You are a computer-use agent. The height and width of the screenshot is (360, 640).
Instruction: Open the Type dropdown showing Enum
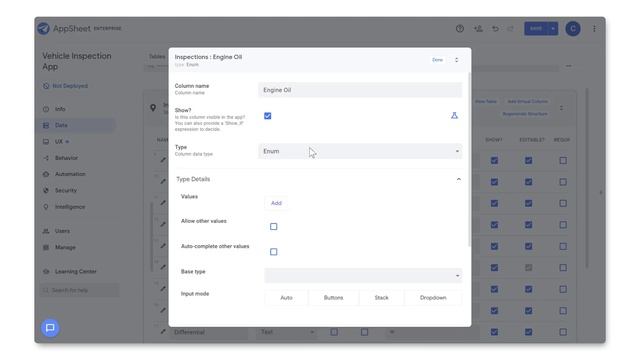click(360, 151)
